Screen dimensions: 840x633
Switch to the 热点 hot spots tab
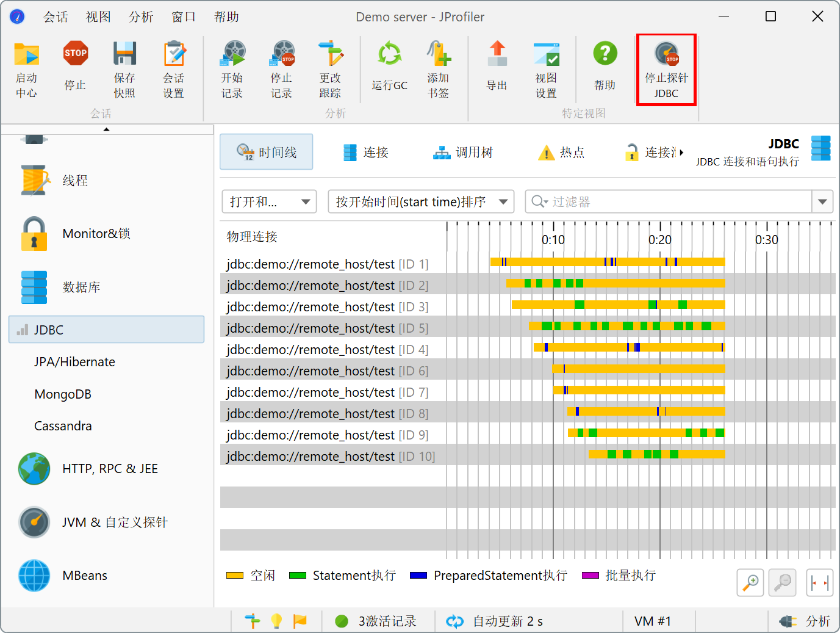tap(561, 153)
